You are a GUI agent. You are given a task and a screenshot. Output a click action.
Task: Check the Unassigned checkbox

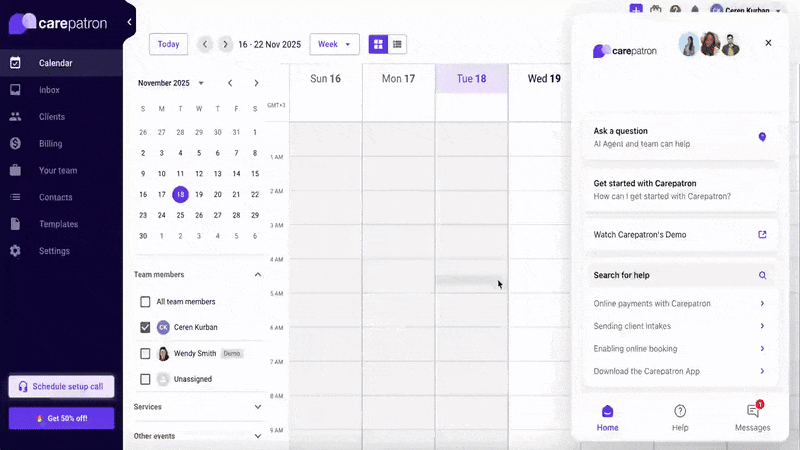145,379
